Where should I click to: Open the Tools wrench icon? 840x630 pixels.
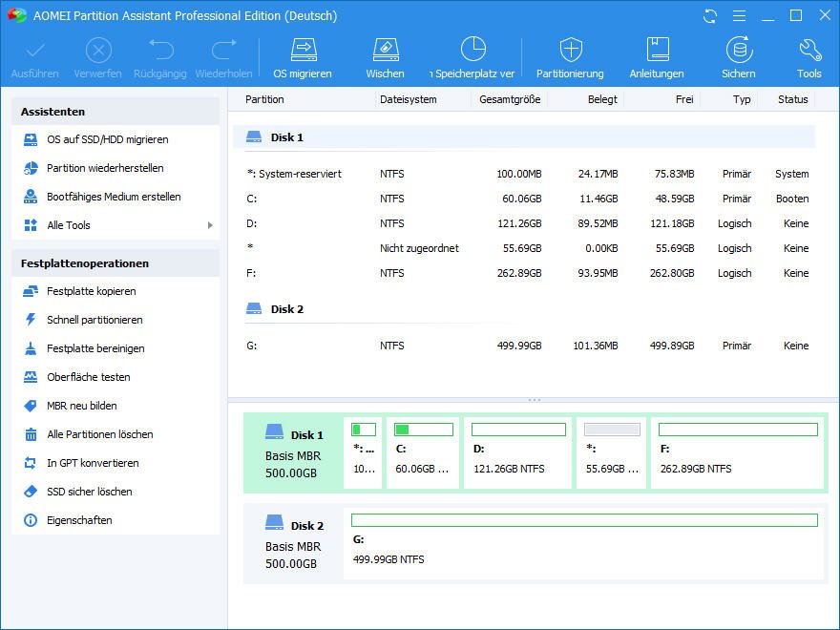(808, 50)
